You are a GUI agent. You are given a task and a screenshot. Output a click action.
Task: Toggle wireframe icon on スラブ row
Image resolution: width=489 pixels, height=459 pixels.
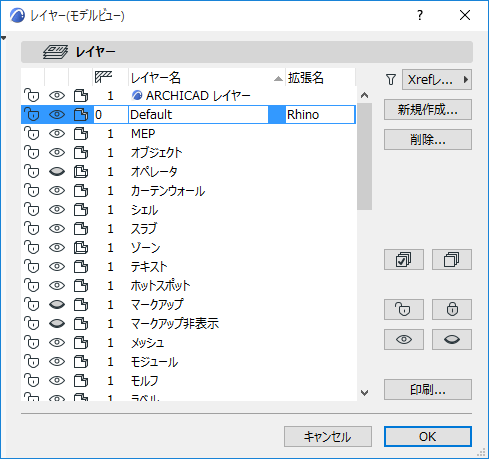click(x=81, y=229)
